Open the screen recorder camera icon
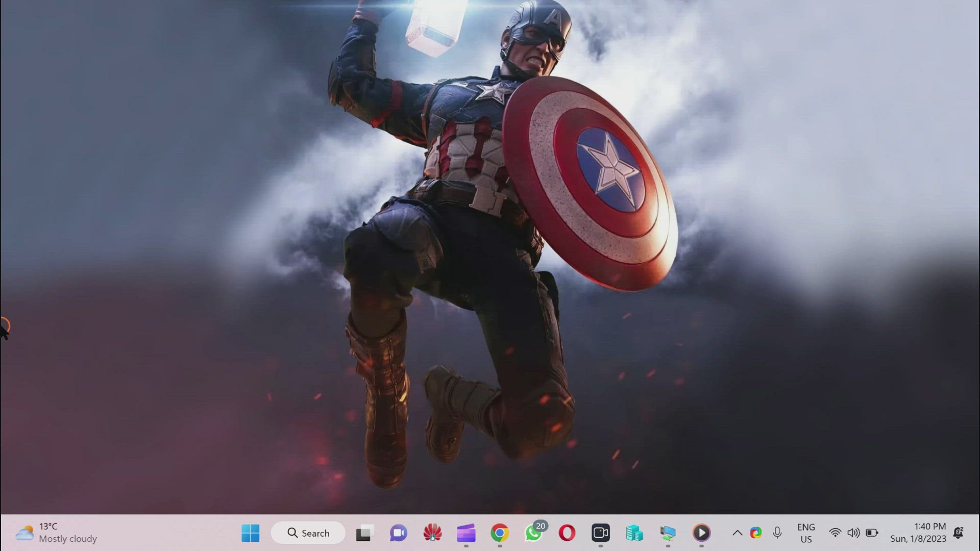The width and height of the screenshot is (980, 551). 601,533
